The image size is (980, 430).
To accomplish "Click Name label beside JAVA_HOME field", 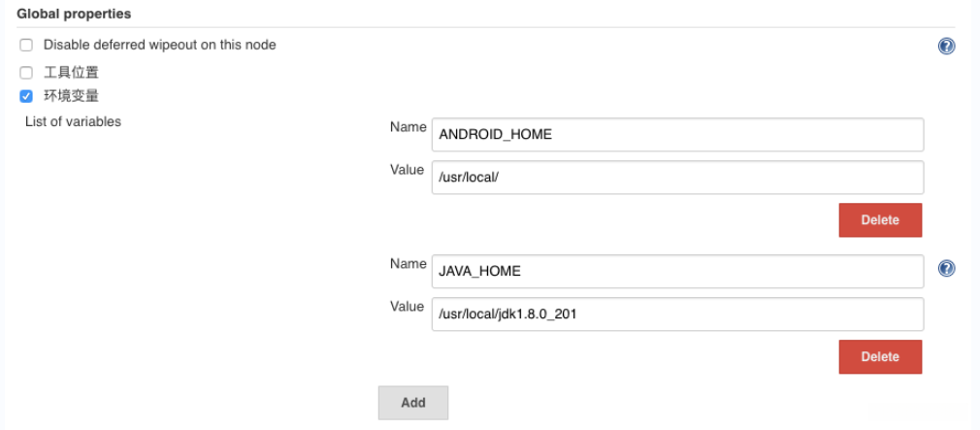I will [x=408, y=264].
